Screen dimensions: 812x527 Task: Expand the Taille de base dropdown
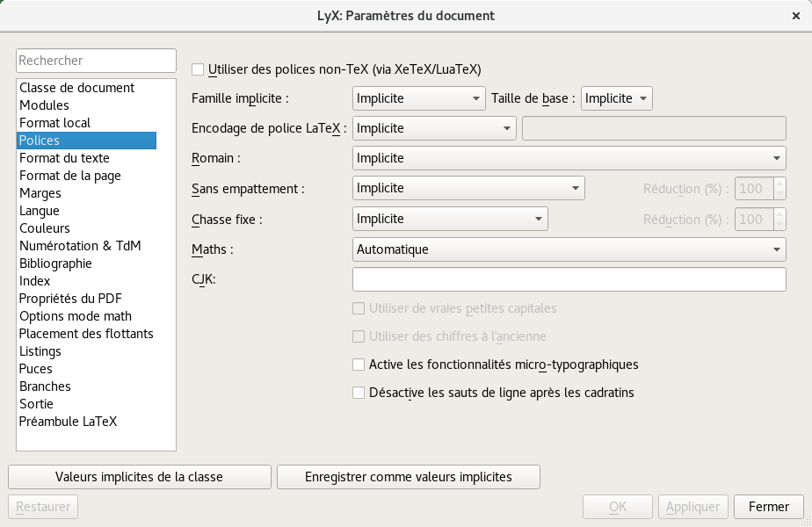click(616, 98)
